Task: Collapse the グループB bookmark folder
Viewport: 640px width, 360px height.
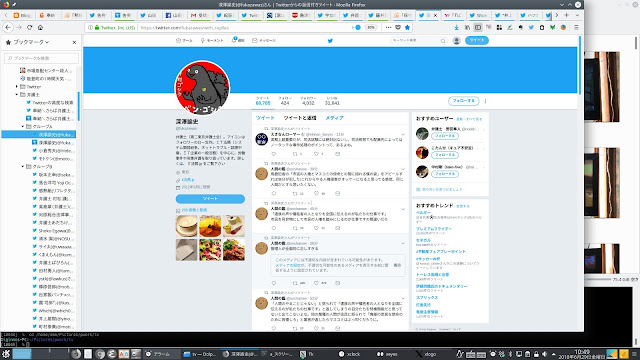Action: coord(23,167)
